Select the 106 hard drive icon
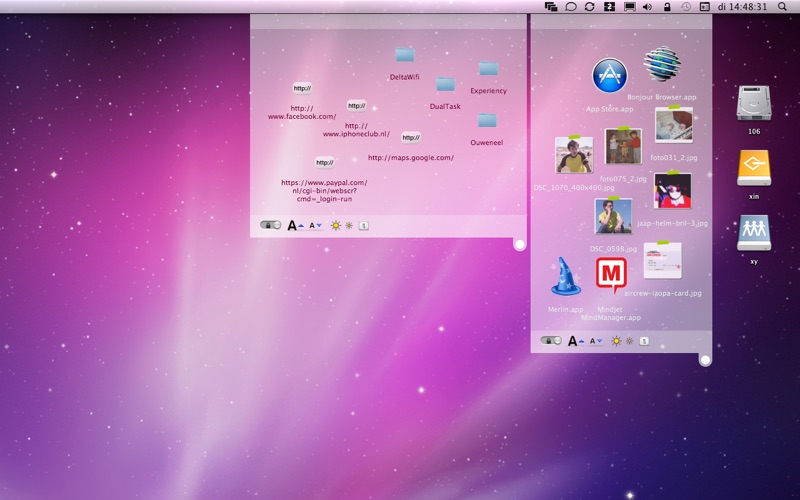This screenshot has width=800, height=500. point(754,104)
